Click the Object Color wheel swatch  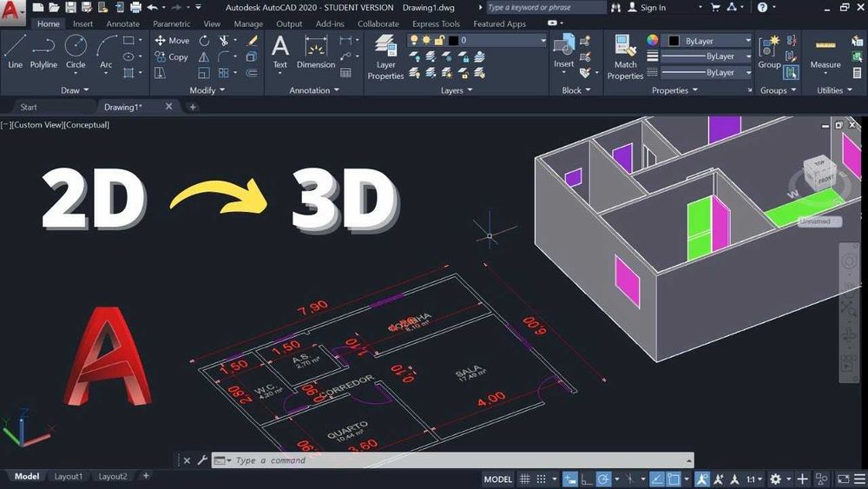(x=653, y=40)
